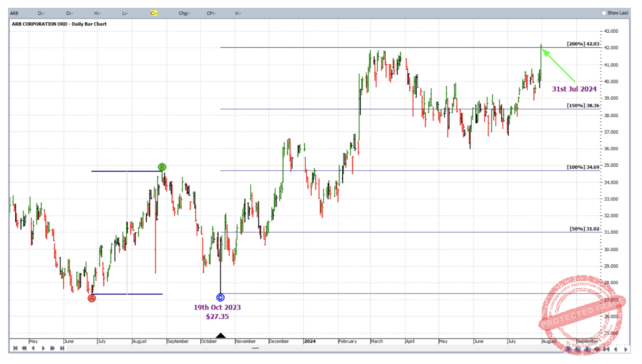Click the inward-pointing double-triangle icon near bottom-right
This screenshot has height=364, width=642.
pos(606,349)
